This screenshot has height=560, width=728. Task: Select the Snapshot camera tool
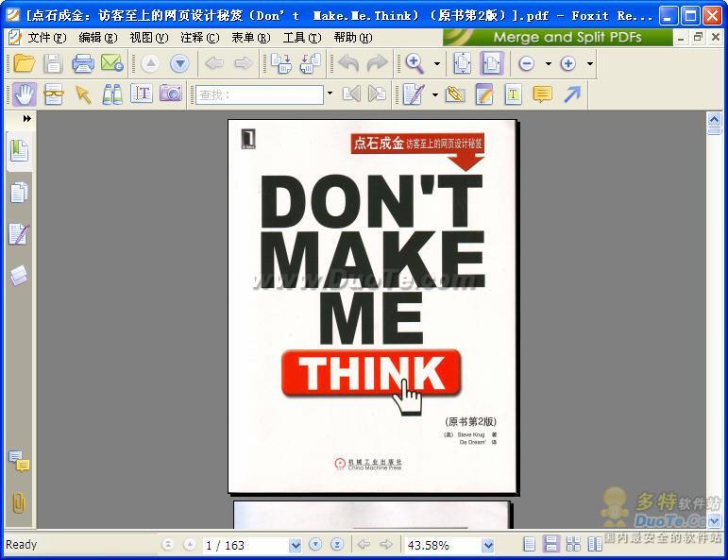coord(171,93)
